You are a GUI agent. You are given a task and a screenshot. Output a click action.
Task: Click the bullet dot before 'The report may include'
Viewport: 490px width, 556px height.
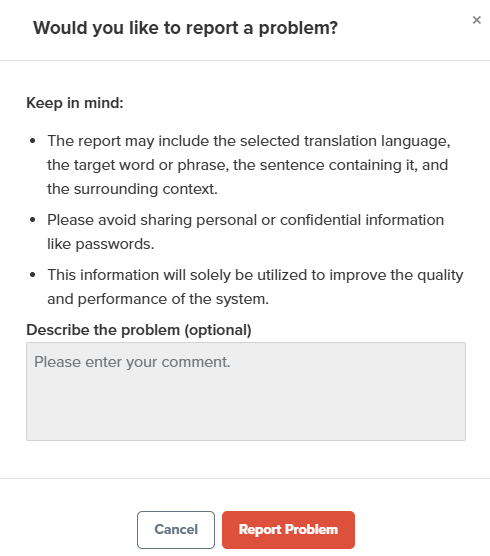coord(33,141)
